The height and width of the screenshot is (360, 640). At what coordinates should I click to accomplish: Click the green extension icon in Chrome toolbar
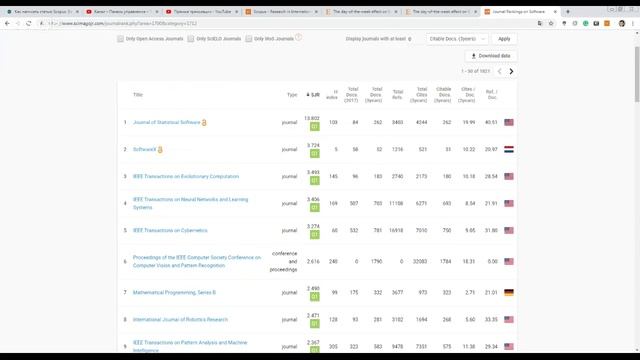[x=586, y=24]
